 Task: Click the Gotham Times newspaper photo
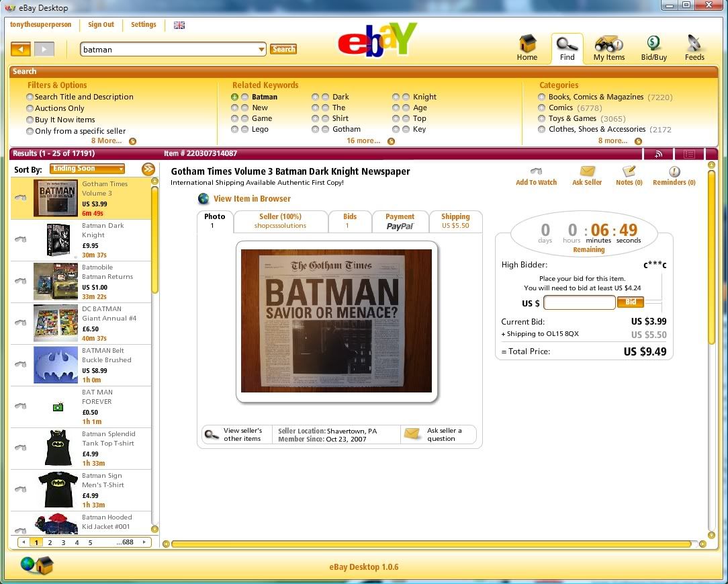(x=336, y=321)
